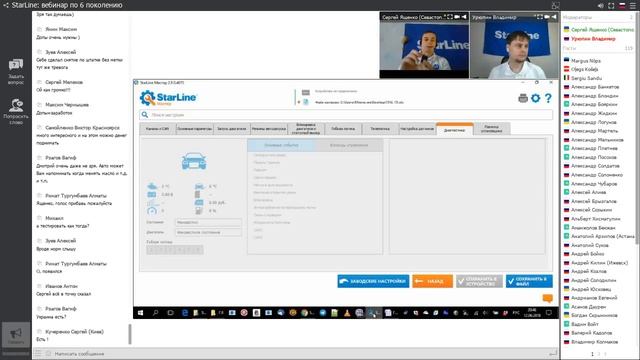This screenshot has height=360, width=640.
Task: Click the 'Сохранить в устройство' button
Action: click(x=479, y=281)
